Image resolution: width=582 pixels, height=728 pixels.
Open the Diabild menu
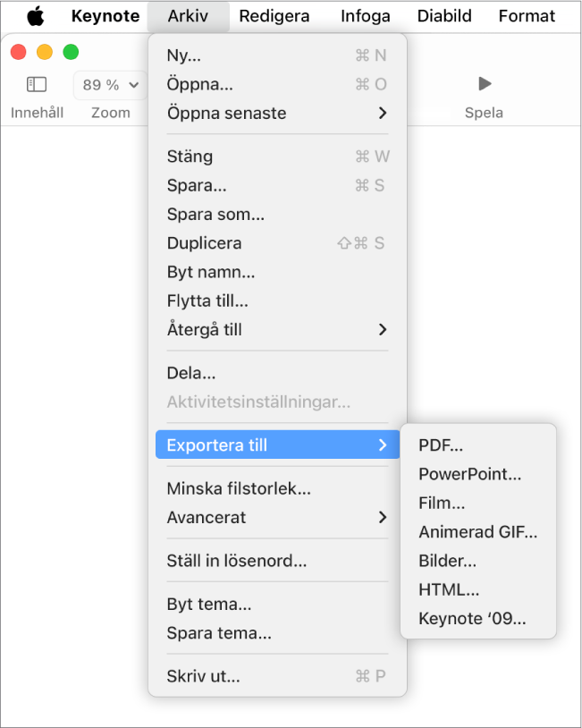(444, 16)
